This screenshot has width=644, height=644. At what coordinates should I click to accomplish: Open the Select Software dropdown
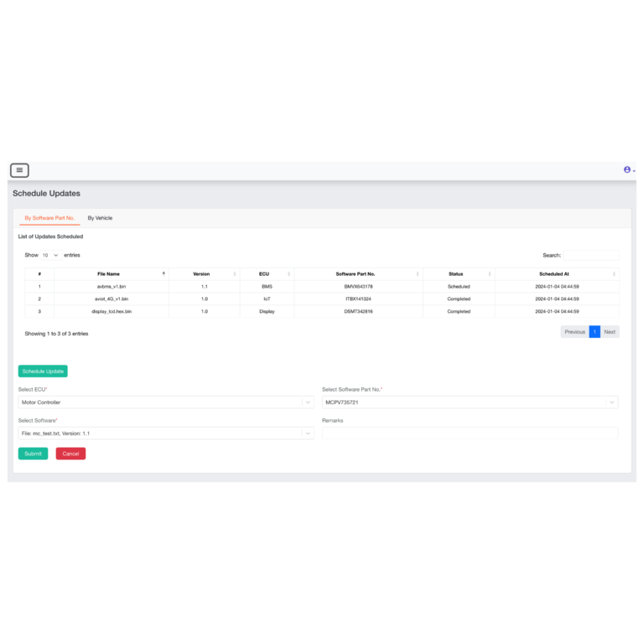click(x=166, y=434)
